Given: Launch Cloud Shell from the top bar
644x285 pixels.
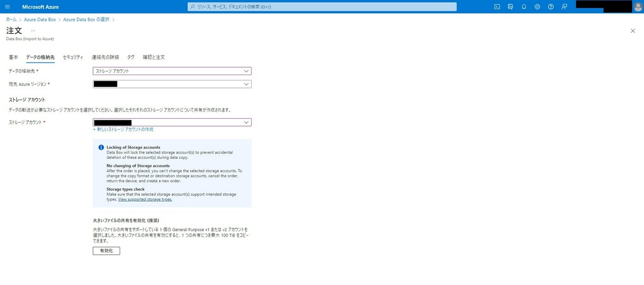Looking at the screenshot, I should [x=497, y=6].
